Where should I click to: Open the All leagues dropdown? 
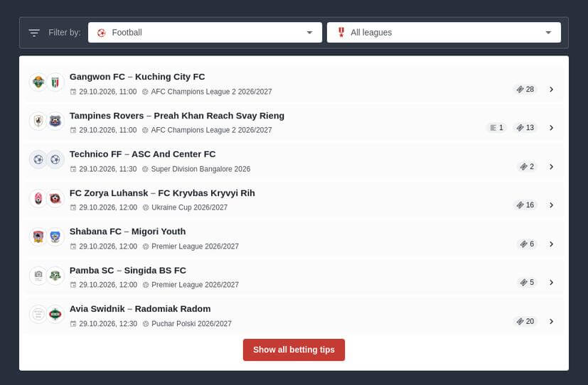tap(444, 32)
